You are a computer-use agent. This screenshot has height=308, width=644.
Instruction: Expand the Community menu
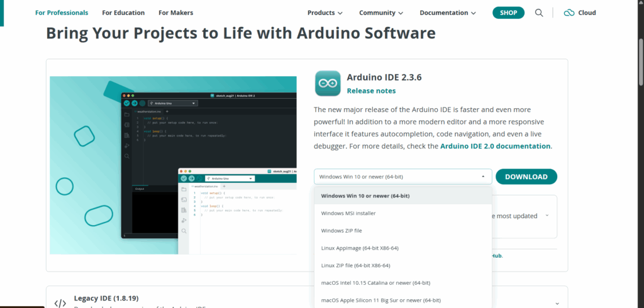(x=381, y=13)
